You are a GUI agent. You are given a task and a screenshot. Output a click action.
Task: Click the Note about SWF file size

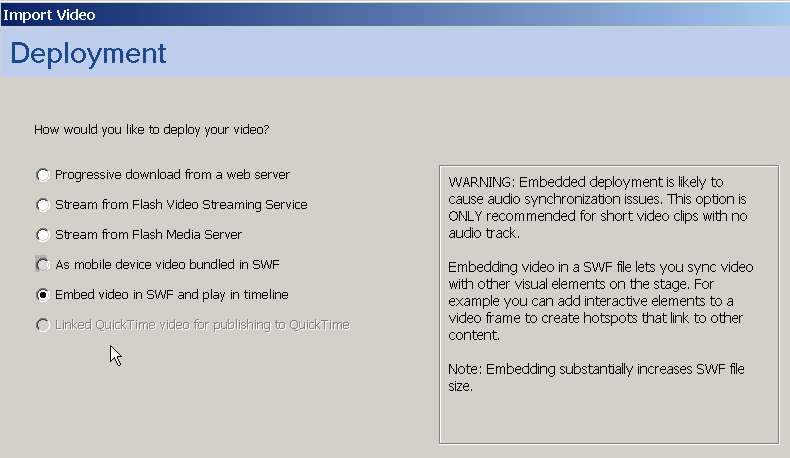pyautogui.click(x=596, y=377)
